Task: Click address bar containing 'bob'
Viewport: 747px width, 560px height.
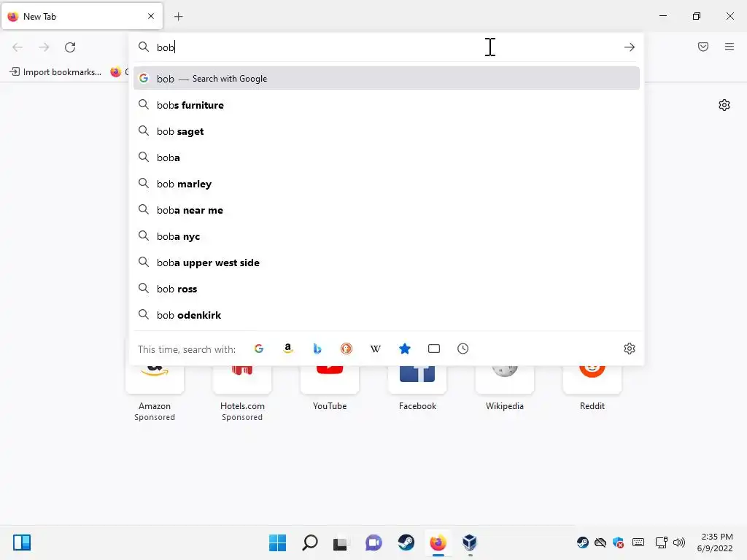Action: tap(387, 47)
